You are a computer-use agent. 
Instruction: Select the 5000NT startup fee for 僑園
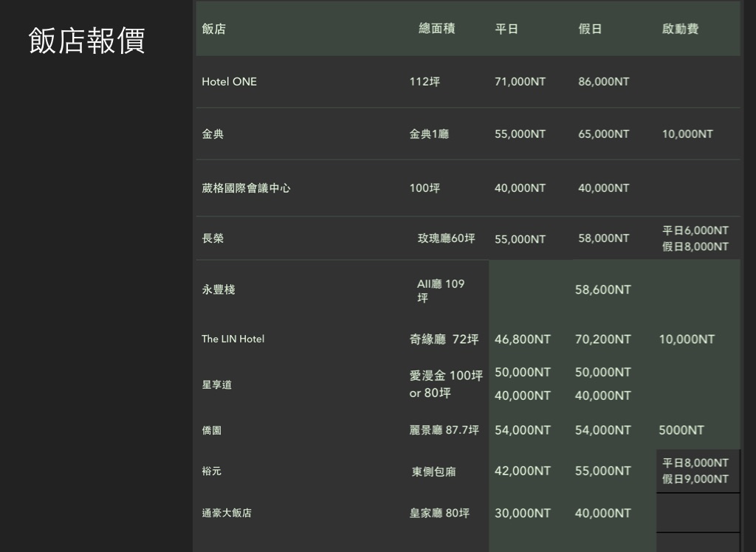tap(681, 430)
